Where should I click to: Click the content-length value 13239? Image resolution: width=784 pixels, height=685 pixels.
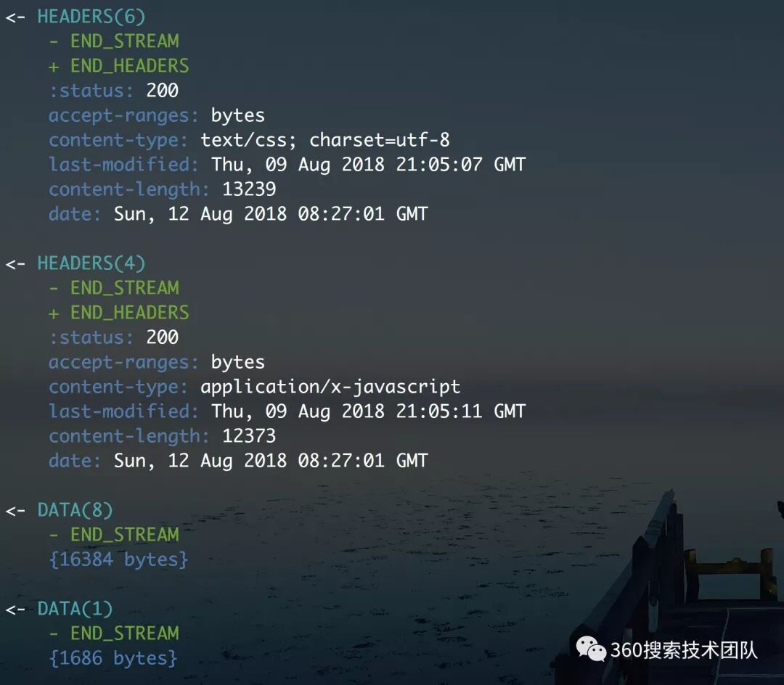(x=249, y=189)
